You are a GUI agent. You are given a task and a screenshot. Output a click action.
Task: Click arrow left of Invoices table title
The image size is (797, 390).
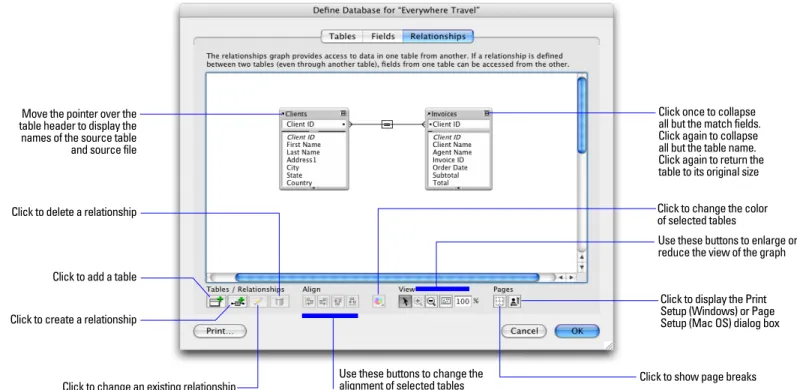[x=429, y=114]
